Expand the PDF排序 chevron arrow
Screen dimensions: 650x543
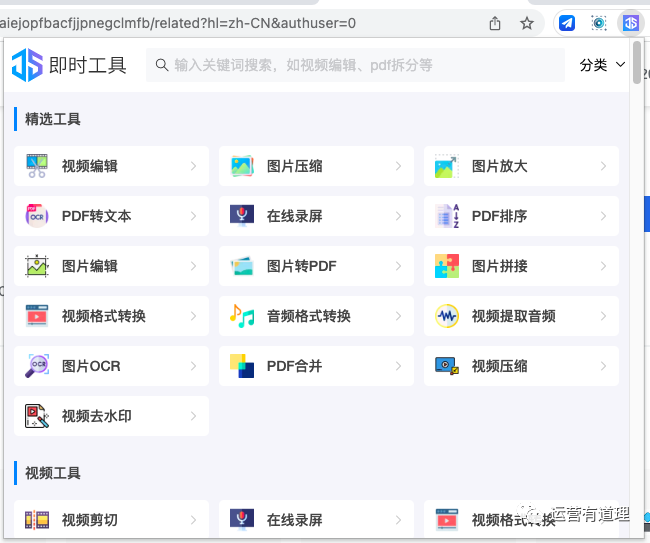tap(604, 216)
